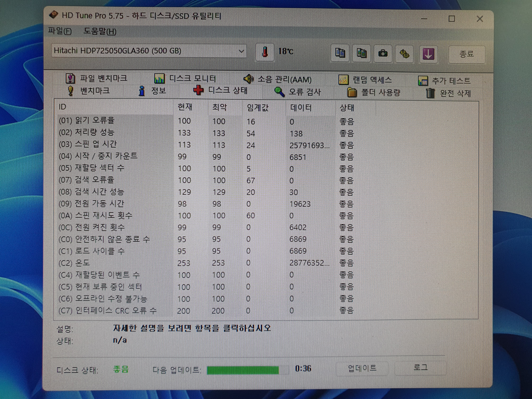Click the data value 6402
The height and width of the screenshot is (399, 532).
298,227
